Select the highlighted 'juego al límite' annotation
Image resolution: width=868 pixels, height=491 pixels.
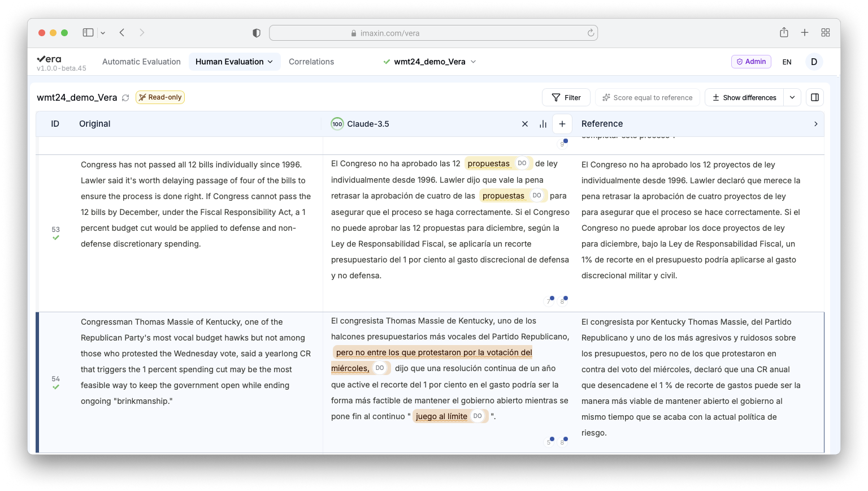tap(441, 416)
